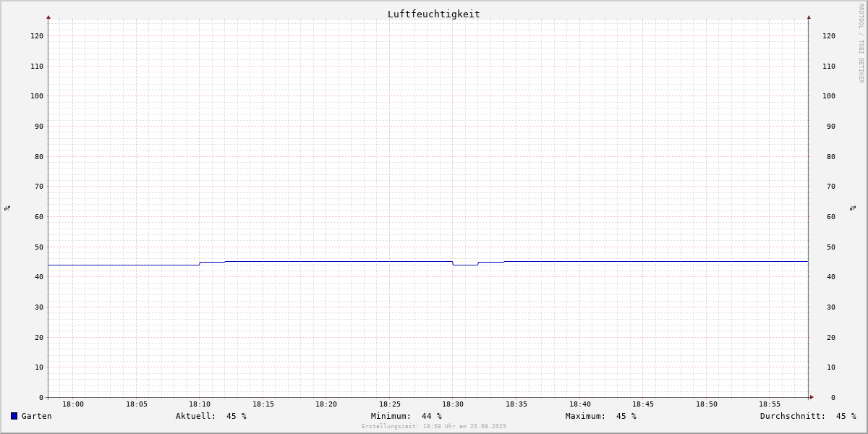Click the blue Garten legend color box
868x434 pixels.
14,416
